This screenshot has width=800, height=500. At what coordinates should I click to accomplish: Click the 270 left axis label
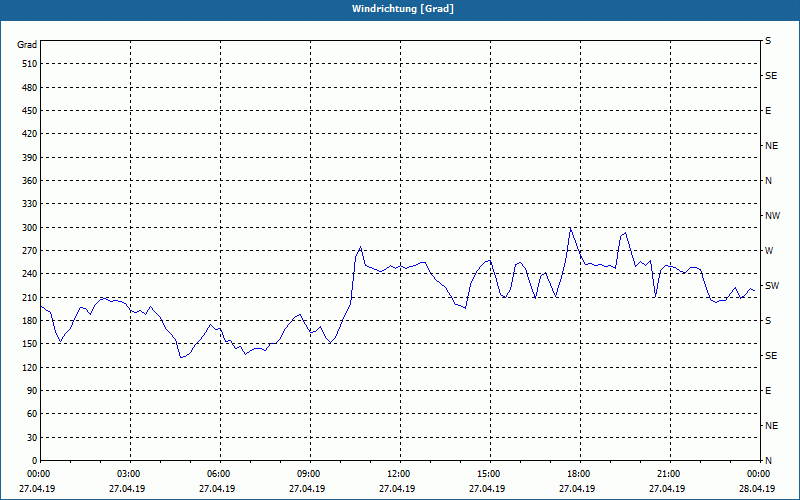point(30,251)
